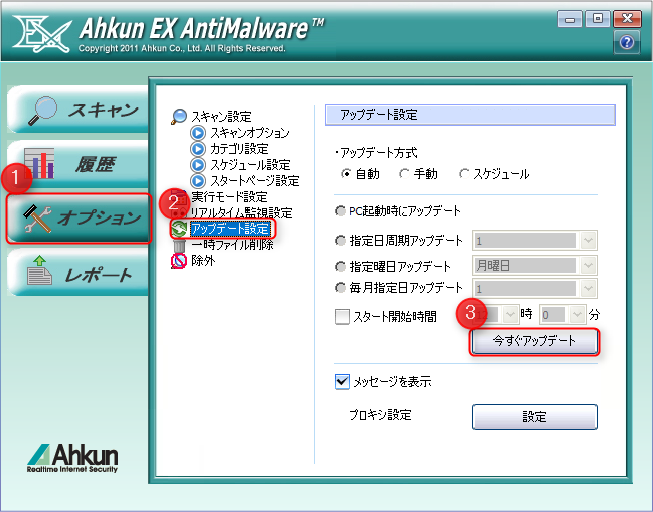Choose 毎月指定日アップデート option

click(340, 288)
